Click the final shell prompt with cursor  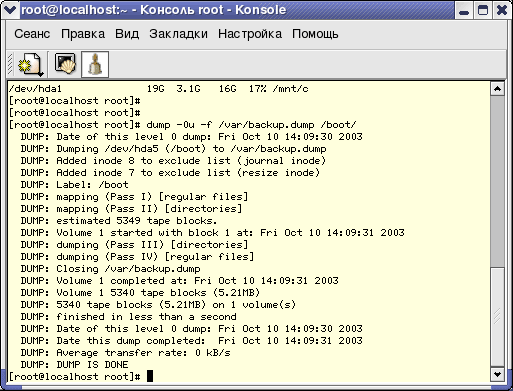pos(81,377)
